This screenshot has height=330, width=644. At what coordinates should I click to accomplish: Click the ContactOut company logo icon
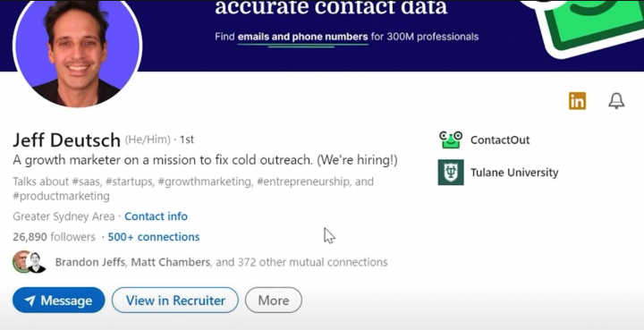(451, 140)
